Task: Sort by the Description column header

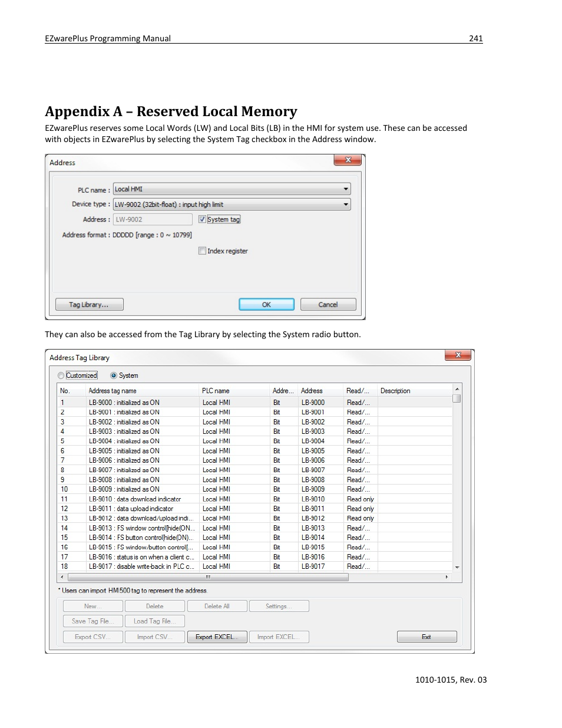Action: click(415, 391)
